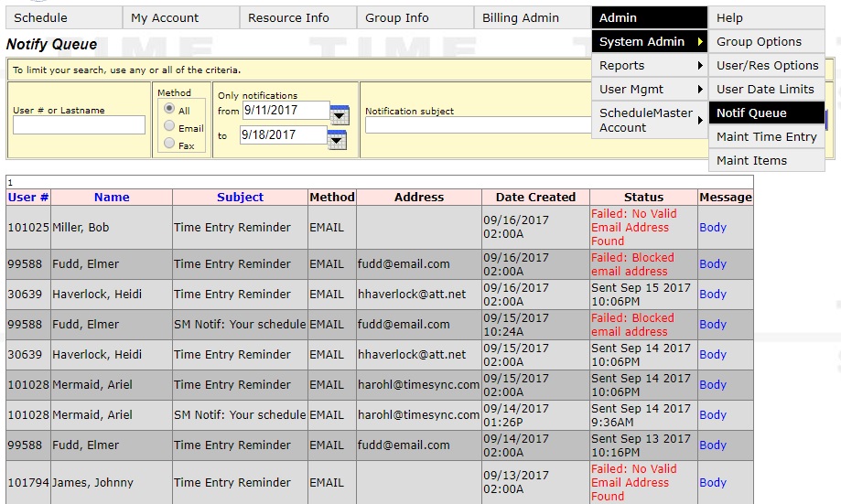Expand the ScheduleMaster Account submenu
The height and width of the screenshot is (504, 841).
click(x=650, y=120)
